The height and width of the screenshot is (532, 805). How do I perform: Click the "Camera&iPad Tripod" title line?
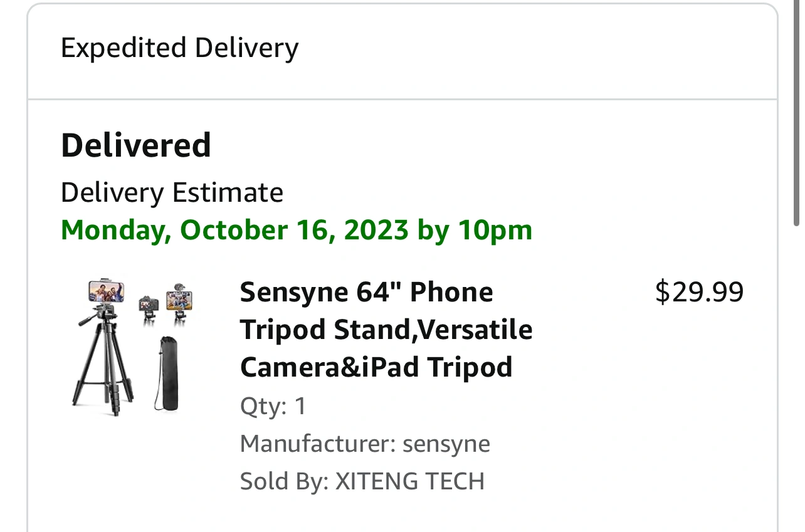tap(376, 367)
